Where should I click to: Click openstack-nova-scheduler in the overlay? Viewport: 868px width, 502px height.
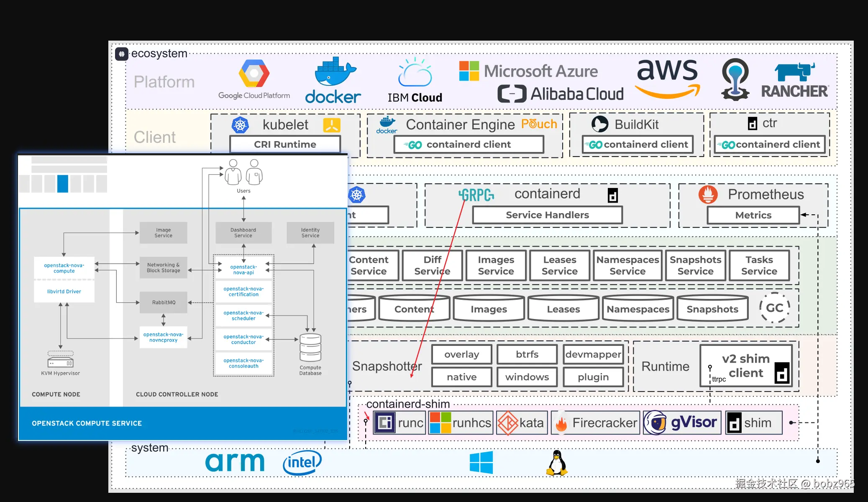(243, 316)
